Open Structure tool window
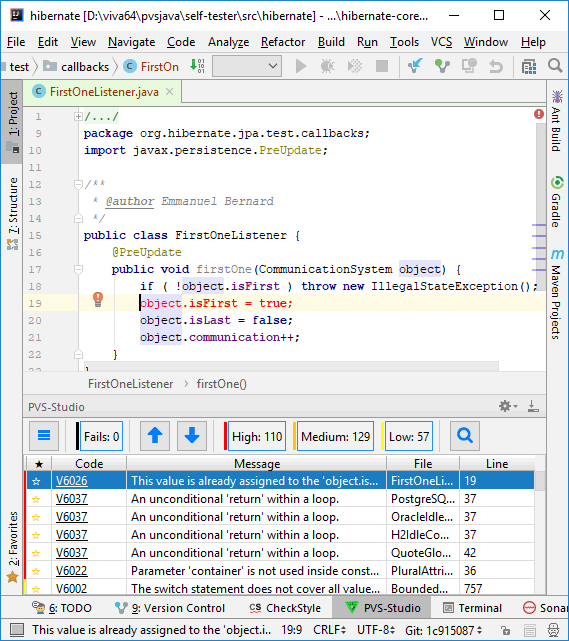 click(x=12, y=213)
